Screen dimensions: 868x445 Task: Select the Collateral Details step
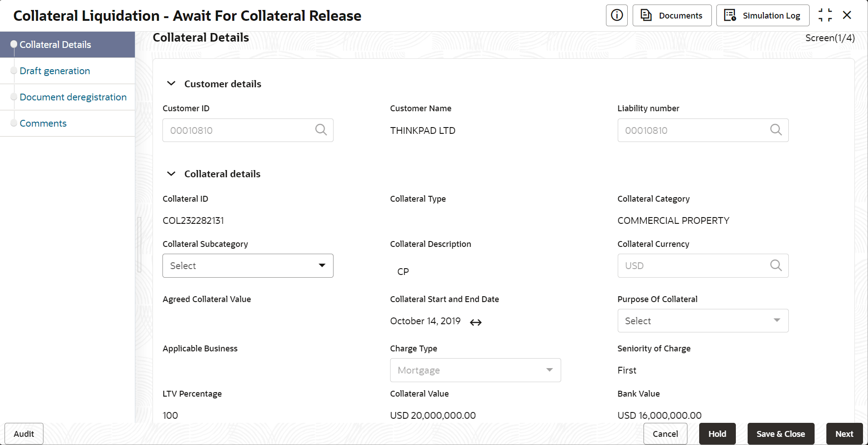(x=67, y=44)
